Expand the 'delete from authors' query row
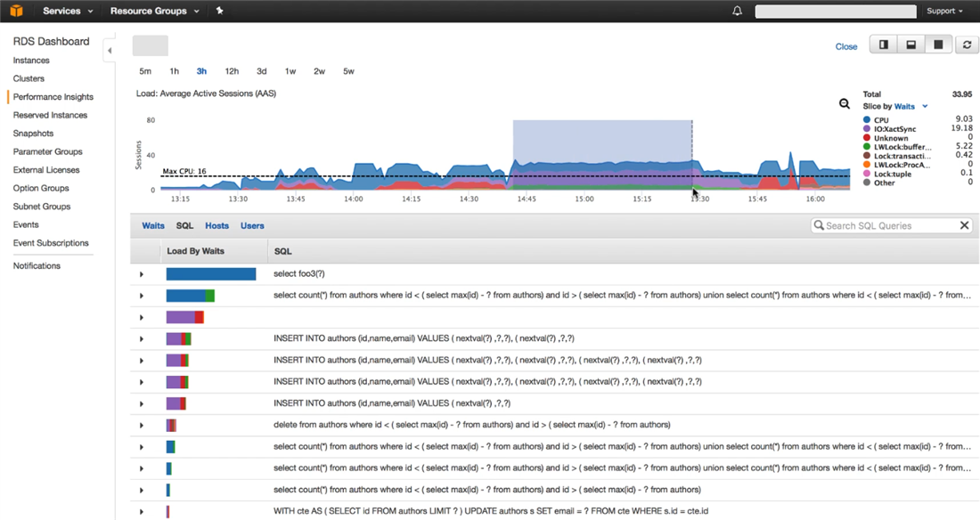Screen dimensions: 980x520 click(142, 426)
